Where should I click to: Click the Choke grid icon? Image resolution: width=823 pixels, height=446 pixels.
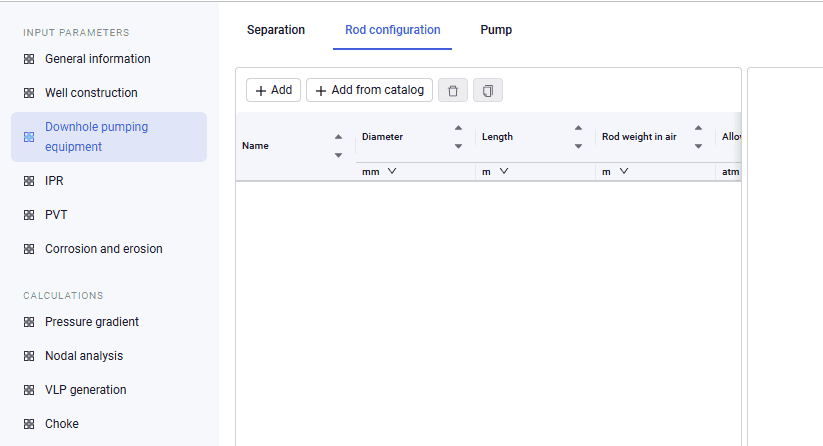click(29, 424)
